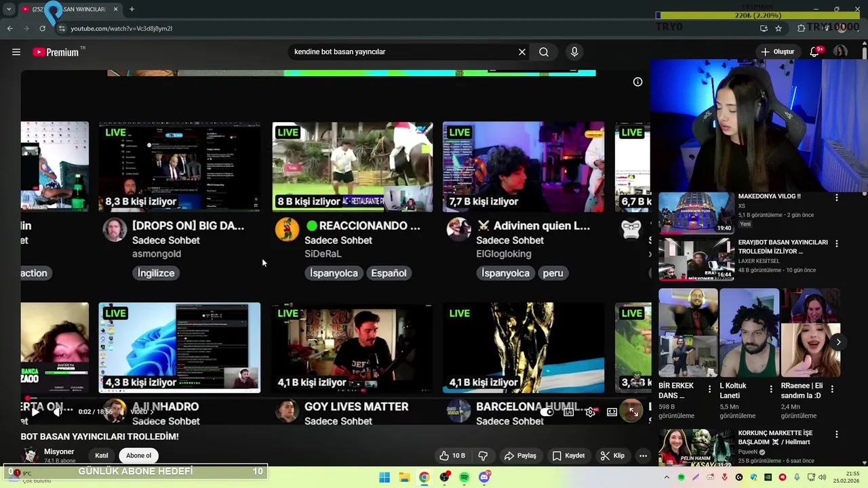This screenshot has height=488, width=868.
Task: Open Misyoner channel avatar
Action: click(x=29, y=455)
